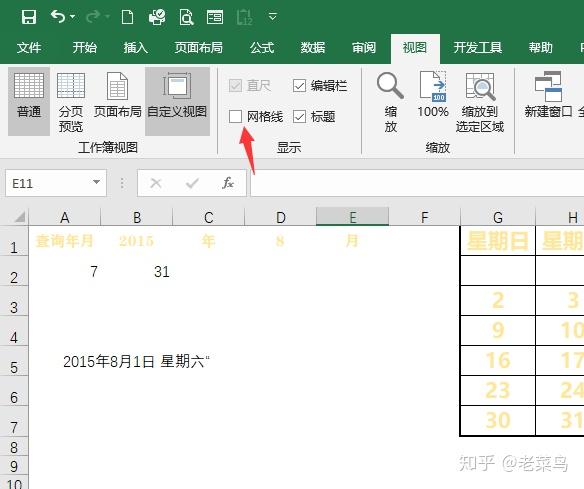This screenshot has width=584, height=489.
Task: Click 缩放到选定区域 zoom to selection
Action: click(x=480, y=102)
